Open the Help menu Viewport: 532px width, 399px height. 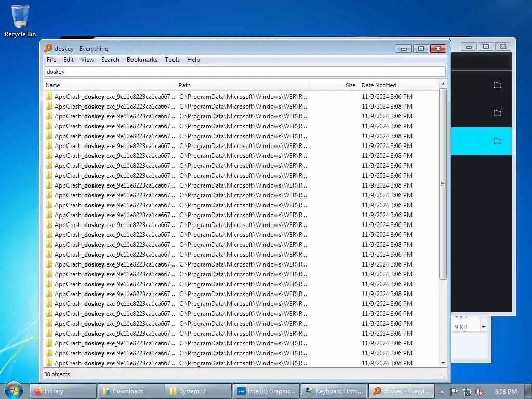point(193,60)
